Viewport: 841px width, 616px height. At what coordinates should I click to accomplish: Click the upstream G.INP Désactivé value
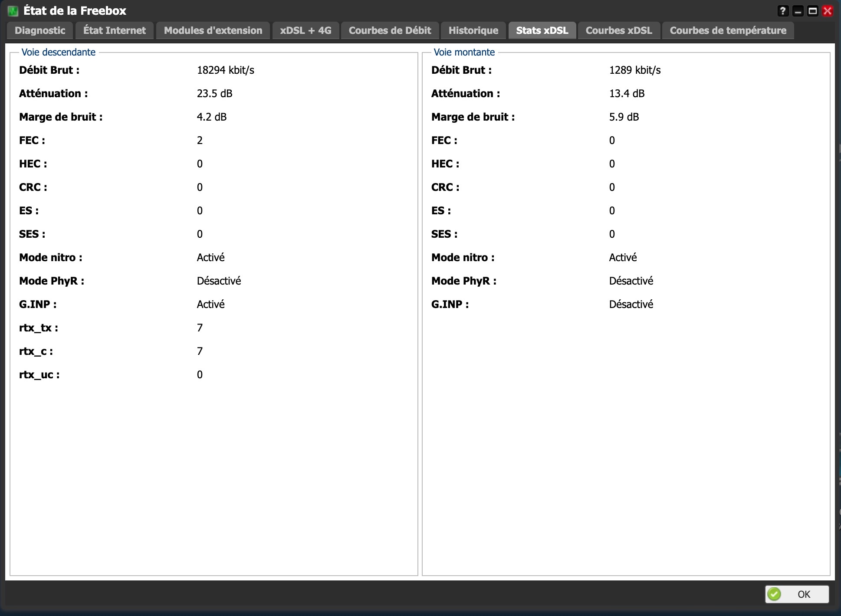pos(631,304)
